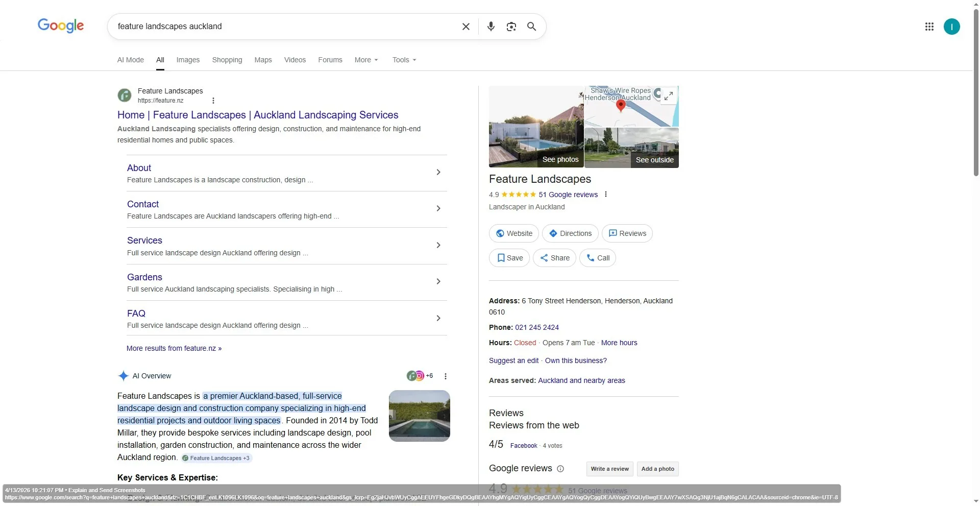Switch to the Images tab
The height and width of the screenshot is (506, 980).
188,60
